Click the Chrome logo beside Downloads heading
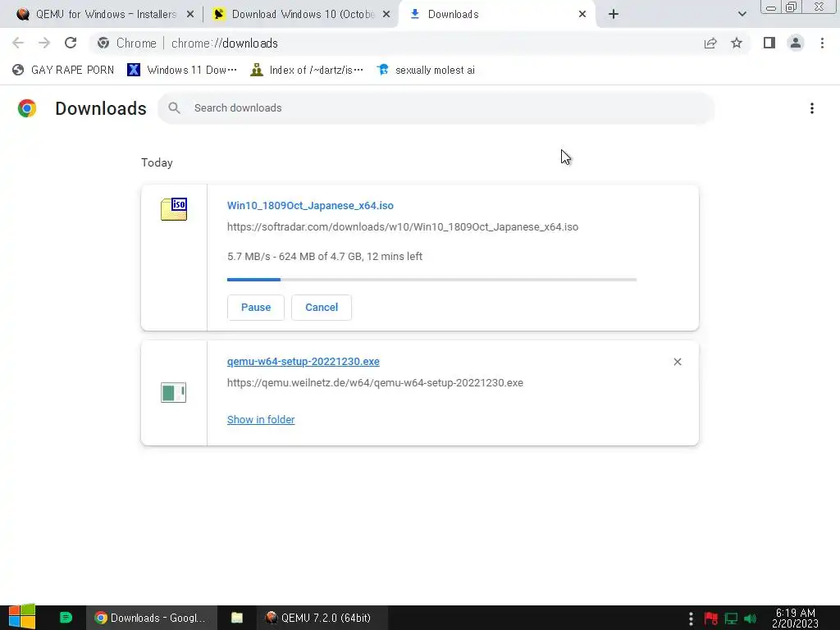The image size is (840, 630). pyautogui.click(x=27, y=108)
